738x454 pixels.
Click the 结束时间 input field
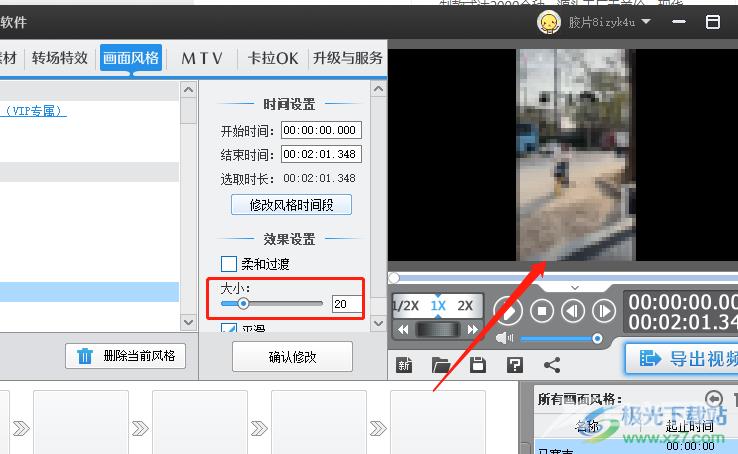click(x=321, y=154)
